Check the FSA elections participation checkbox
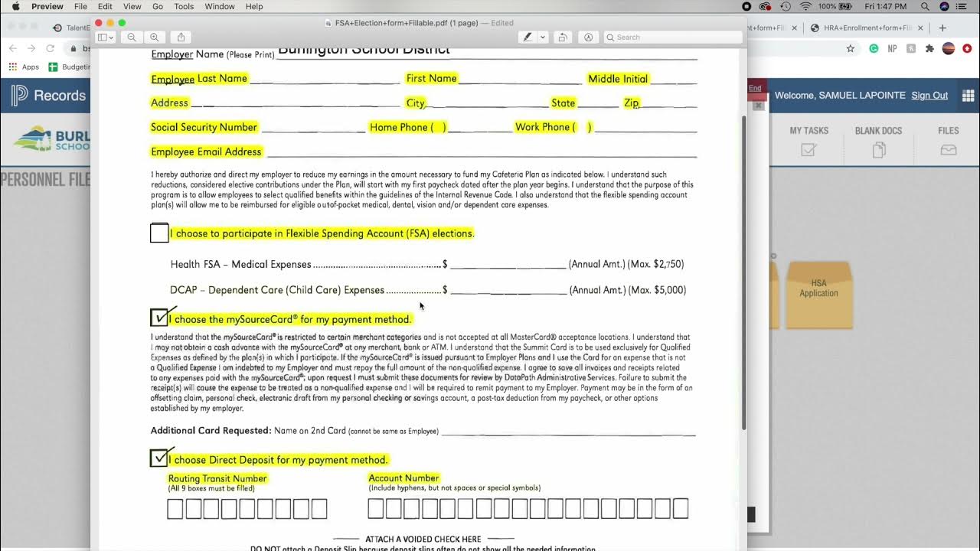Image resolution: width=980 pixels, height=551 pixels. point(159,233)
